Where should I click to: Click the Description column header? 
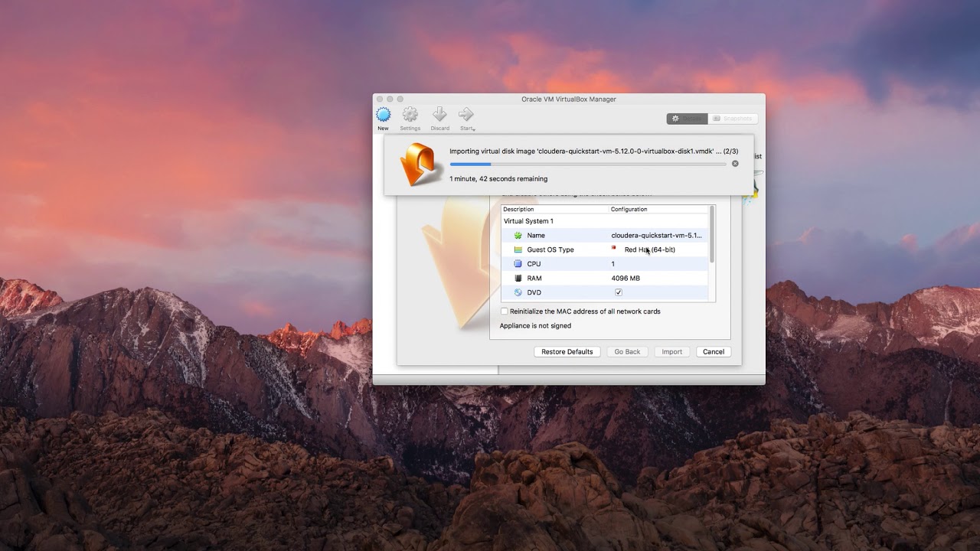tap(518, 209)
